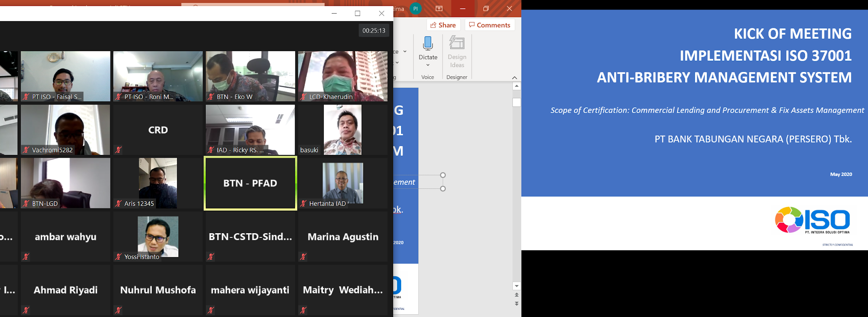Click the scrollbar down arrow in PowerPoint
Image resolution: width=868 pixels, height=317 pixels.
tap(516, 286)
